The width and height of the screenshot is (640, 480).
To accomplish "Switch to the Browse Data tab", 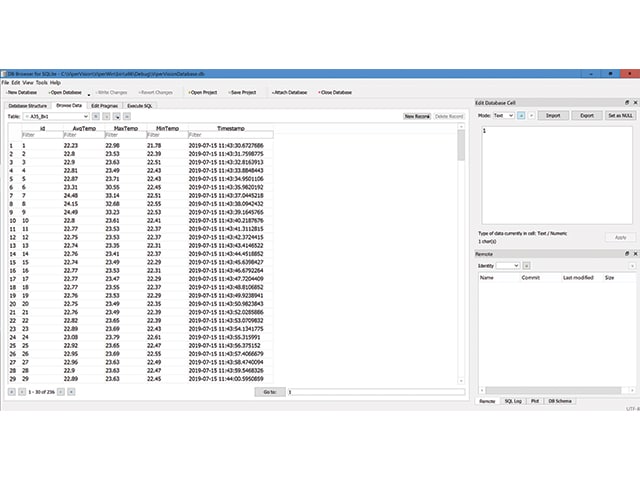I will [x=69, y=105].
